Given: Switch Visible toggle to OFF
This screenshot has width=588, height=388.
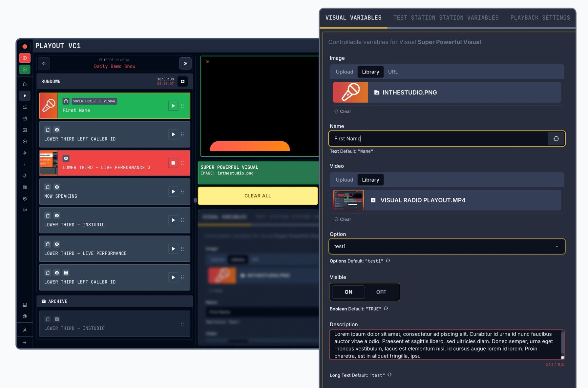Looking at the screenshot, I should point(381,292).
